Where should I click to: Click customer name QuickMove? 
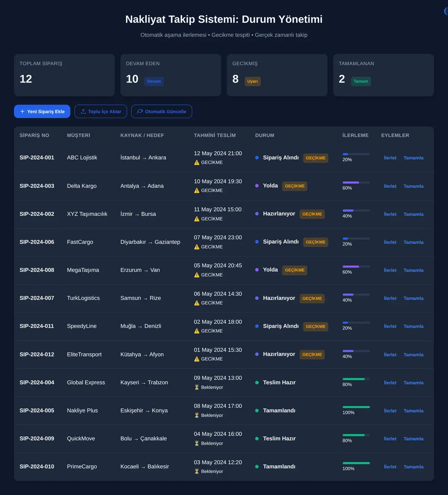tap(81, 439)
